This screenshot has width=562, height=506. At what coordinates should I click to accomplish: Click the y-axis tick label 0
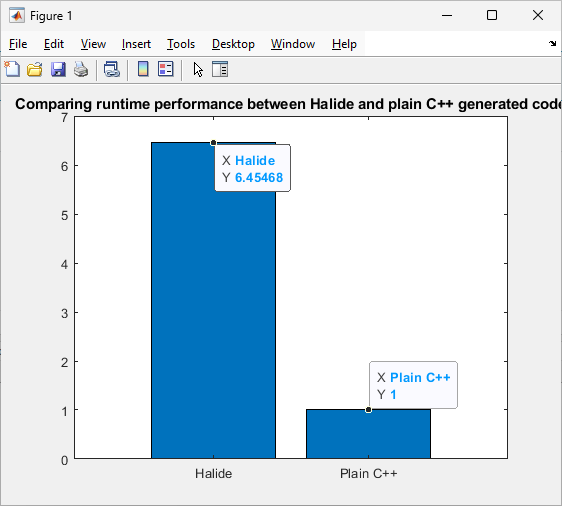(x=65, y=460)
